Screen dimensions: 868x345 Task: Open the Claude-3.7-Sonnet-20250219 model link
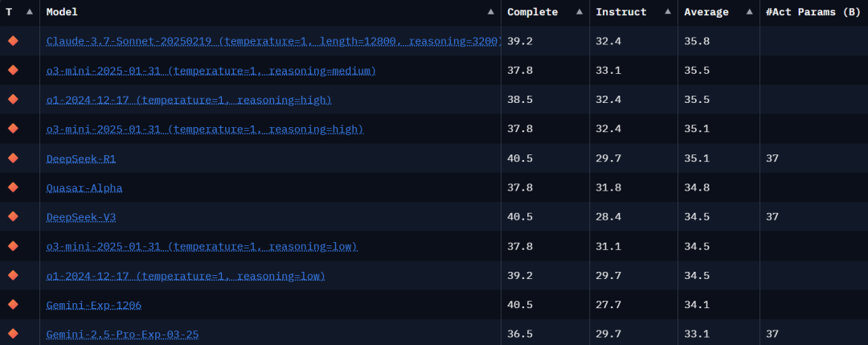coord(273,41)
